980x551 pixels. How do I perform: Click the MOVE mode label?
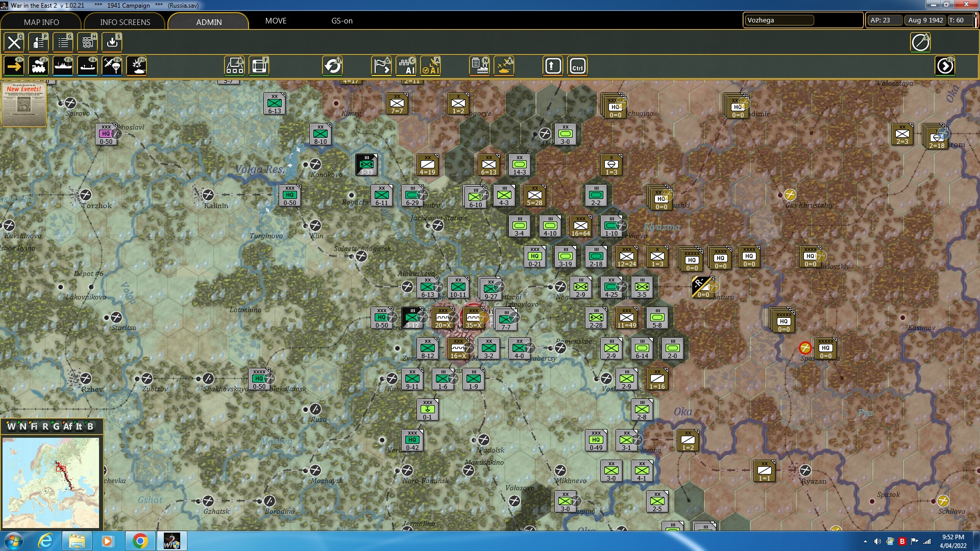pyautogui.click(x=276, y=21)
